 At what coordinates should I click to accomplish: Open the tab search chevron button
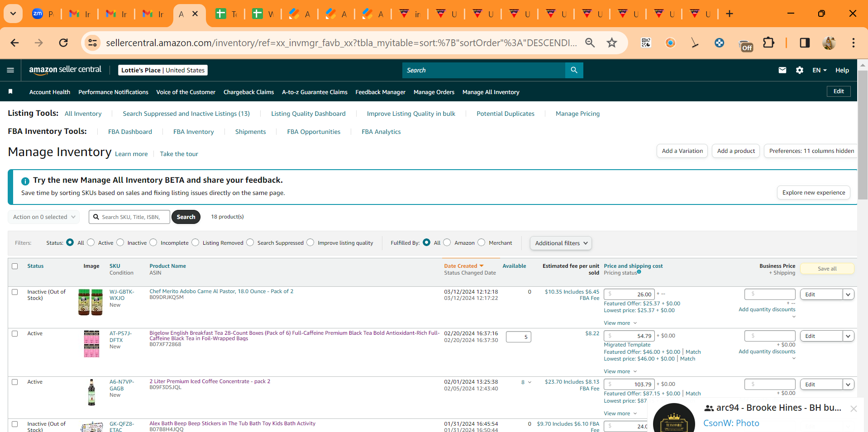pyautogui.click(x=13, y=14)
